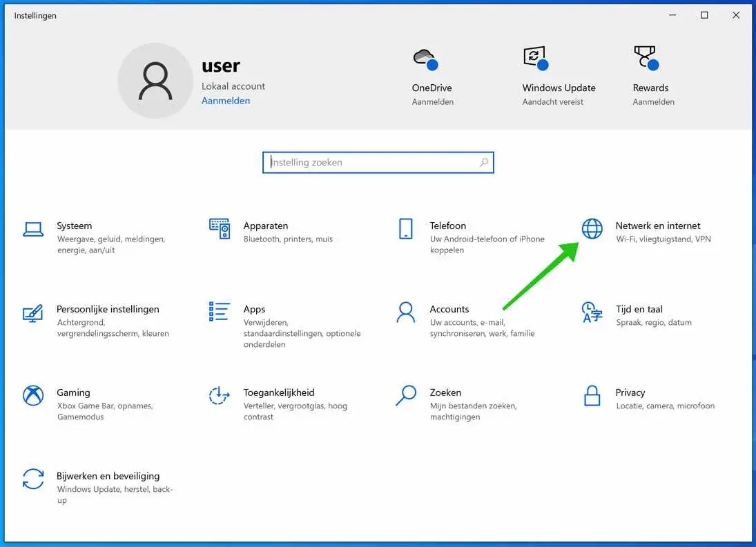
Task: Click the user profile avatar picture
Action: click(x=155, y=81)
